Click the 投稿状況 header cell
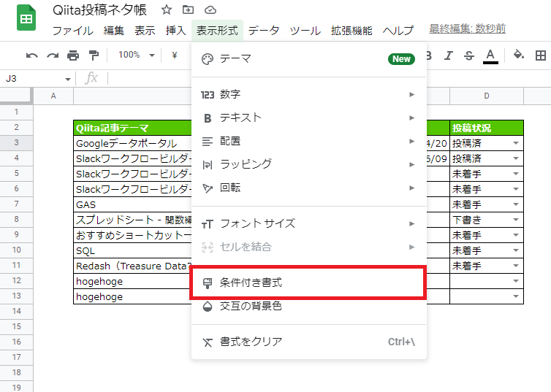The image size is (551, 392). tap(487, 128)
